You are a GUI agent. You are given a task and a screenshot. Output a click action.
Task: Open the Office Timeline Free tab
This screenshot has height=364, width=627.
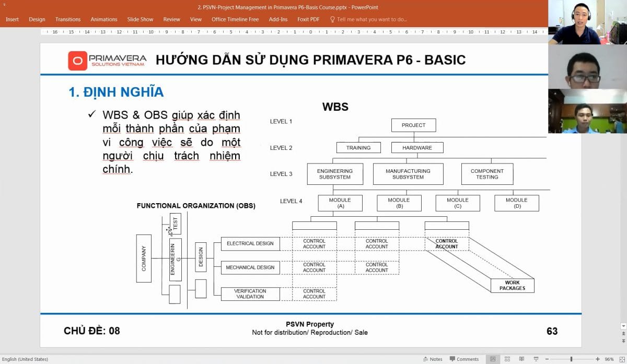(x=235, y=19)
